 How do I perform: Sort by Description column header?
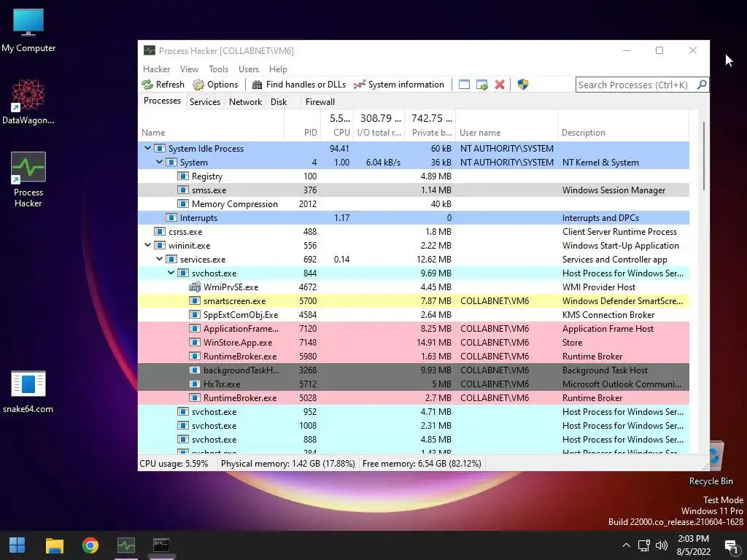click(x=623, y=125)
